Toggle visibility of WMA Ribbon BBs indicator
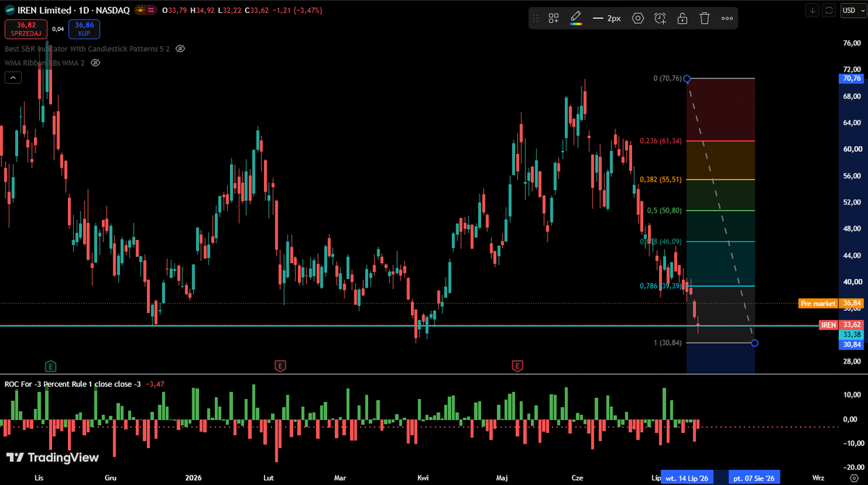Viewport: 868px width, 485px height. 95,63
